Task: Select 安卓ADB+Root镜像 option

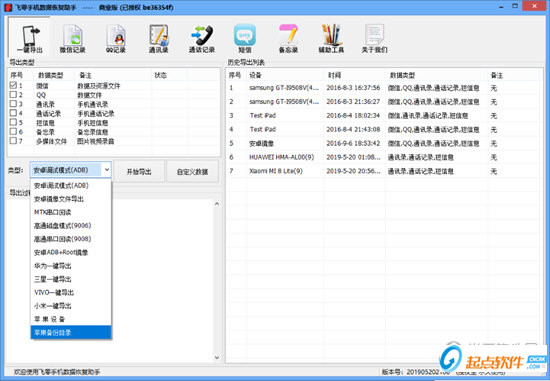Action: [x=71, y=252]
